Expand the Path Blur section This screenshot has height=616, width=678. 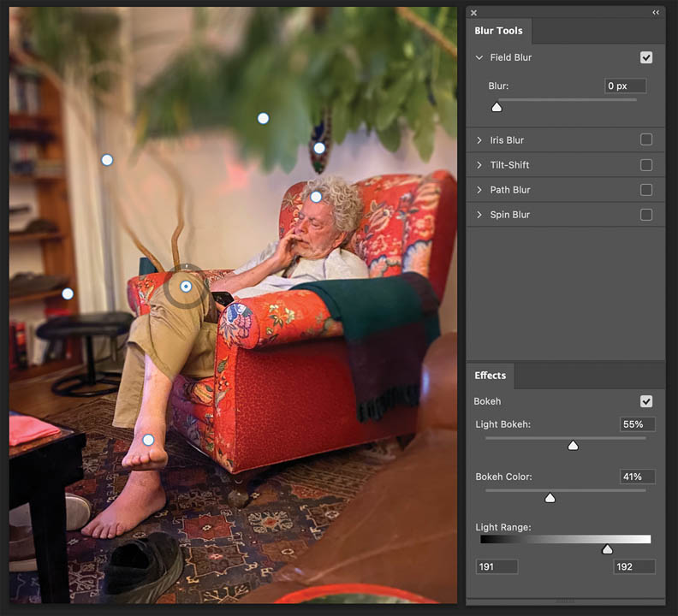pos(479,190)
